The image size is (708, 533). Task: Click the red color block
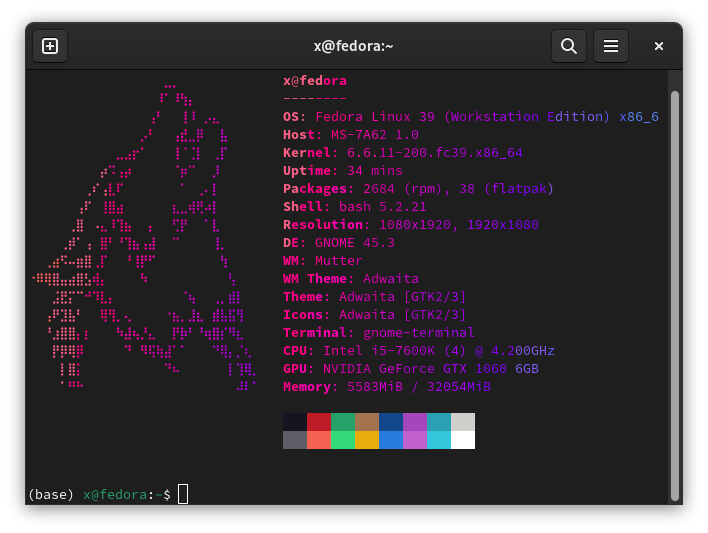[x=319, y=422]
